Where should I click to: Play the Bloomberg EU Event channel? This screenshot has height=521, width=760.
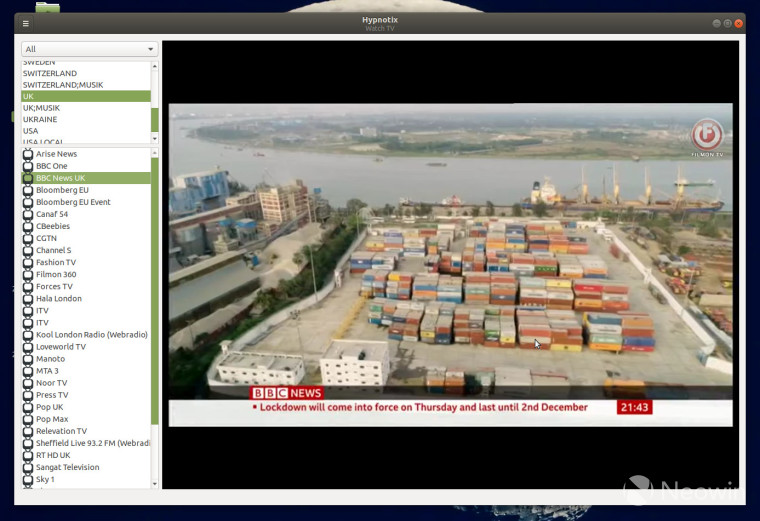(x=86, y=202)
